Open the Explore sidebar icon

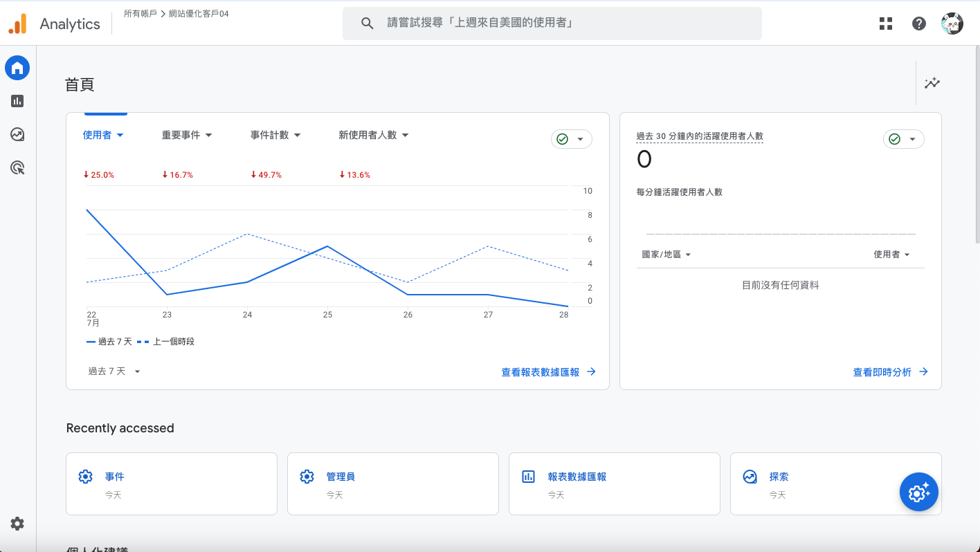17,134
